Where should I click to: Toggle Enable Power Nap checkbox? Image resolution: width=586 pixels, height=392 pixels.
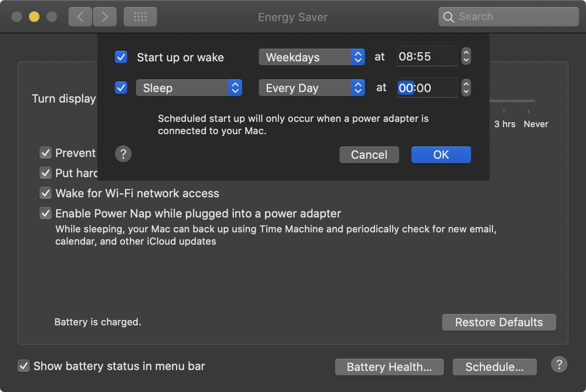(x=45, y=213)
